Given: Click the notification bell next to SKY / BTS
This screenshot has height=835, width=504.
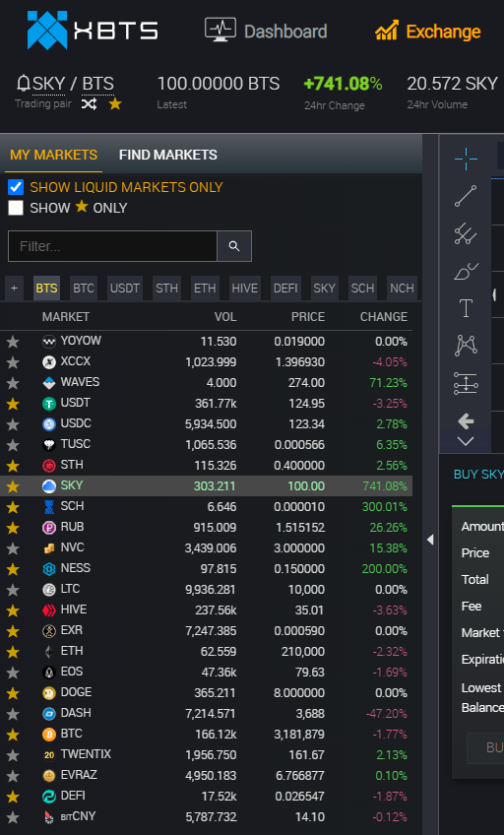Looking at the screenshot, I should (x=24, y=83).
